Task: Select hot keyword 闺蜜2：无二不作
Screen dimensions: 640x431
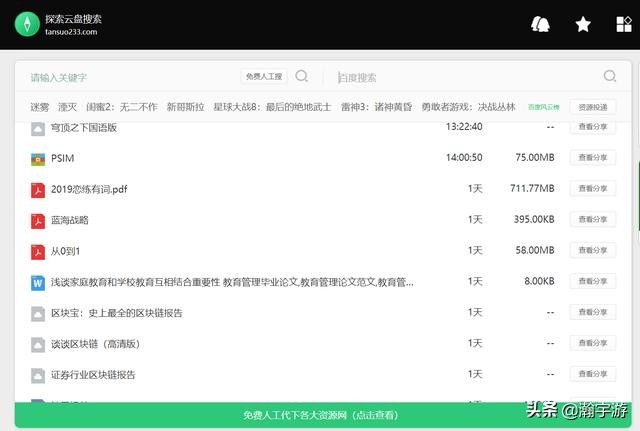Action: (x=122, y=107)
